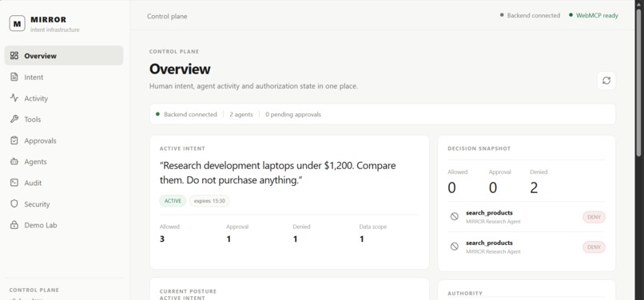Click deny icon of first search_products row
Image resolution: width=644 pixels, height=300 pixels.
pyautogui.click(x=455, y=216)
